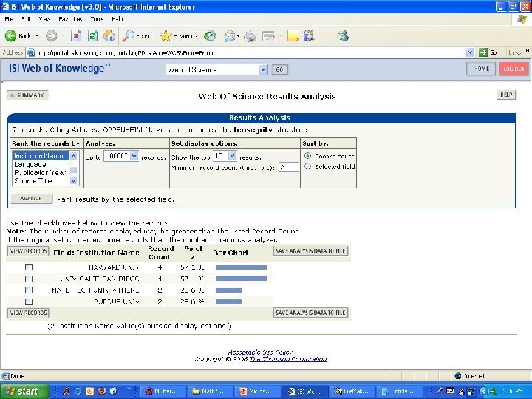Image resolution: width=532 pixels, height=399 pixels.
Task: Go back with the Back arrow icon
Action: pos(10,35)
